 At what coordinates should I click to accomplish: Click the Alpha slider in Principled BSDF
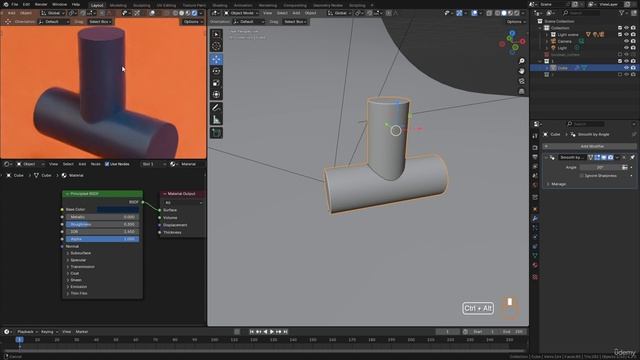point(102,239)
